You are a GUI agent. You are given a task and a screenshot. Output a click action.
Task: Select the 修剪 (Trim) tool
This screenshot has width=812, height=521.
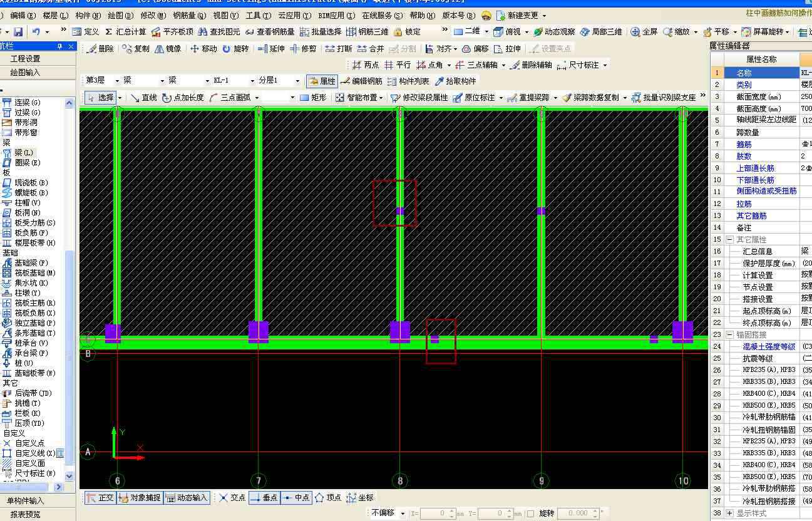[x=303, y=49]
